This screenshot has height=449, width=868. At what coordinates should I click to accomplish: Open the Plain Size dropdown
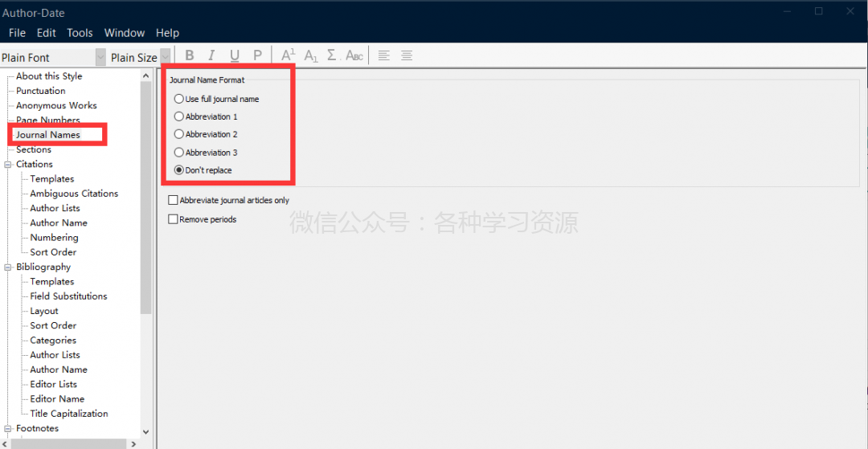click(165, 58)
